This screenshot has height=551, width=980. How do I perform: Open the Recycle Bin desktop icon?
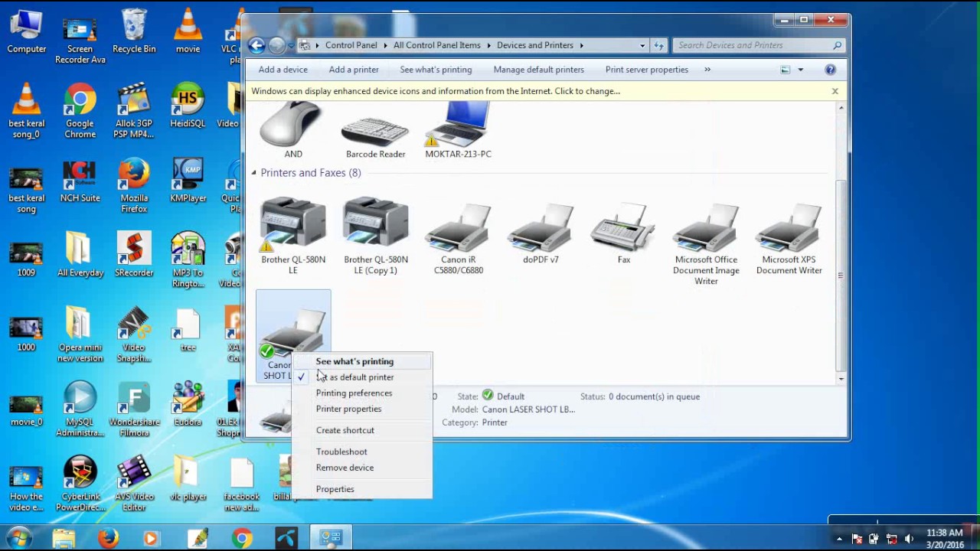[x=134, y=32]
